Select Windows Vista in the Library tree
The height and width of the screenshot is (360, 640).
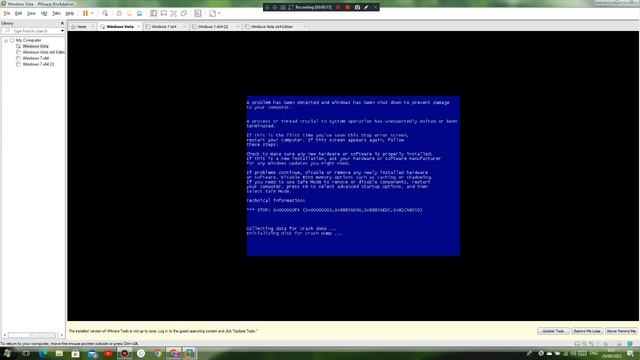coord(35,47)
